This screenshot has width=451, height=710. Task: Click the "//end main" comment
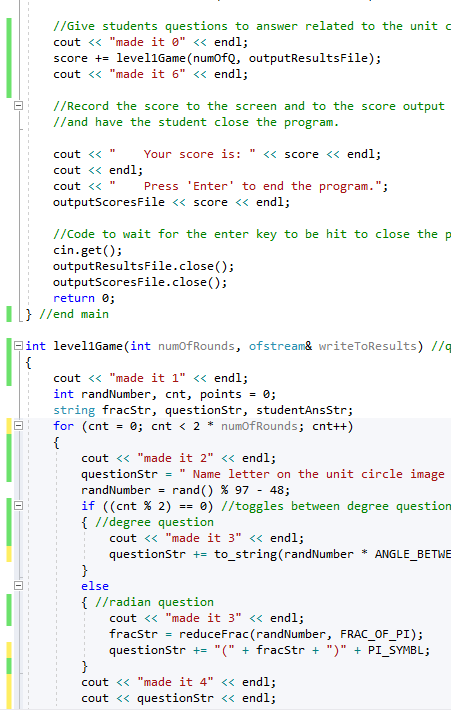[74, 314]
